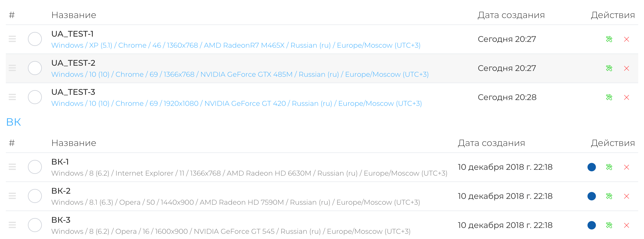The height and width of the screenshot is (239, 644).
Task: Open UA_TEST-1 fingerprint details link
Action: pos(236,45)
